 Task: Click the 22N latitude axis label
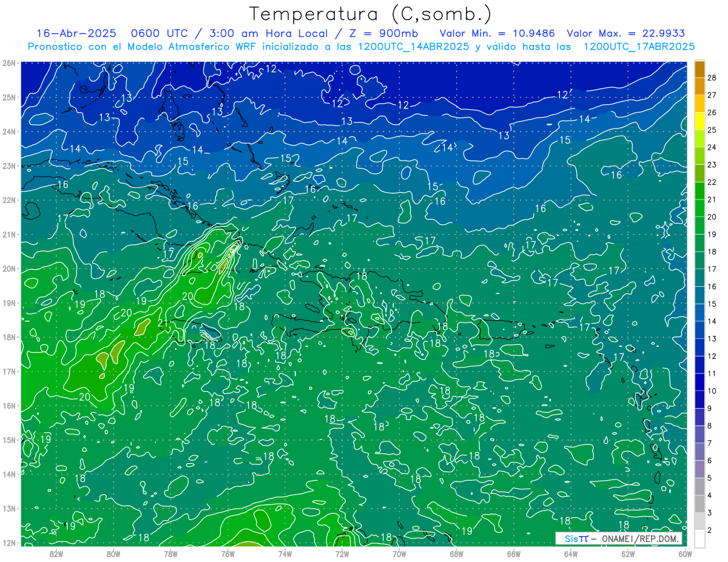[x=8, y=200]
